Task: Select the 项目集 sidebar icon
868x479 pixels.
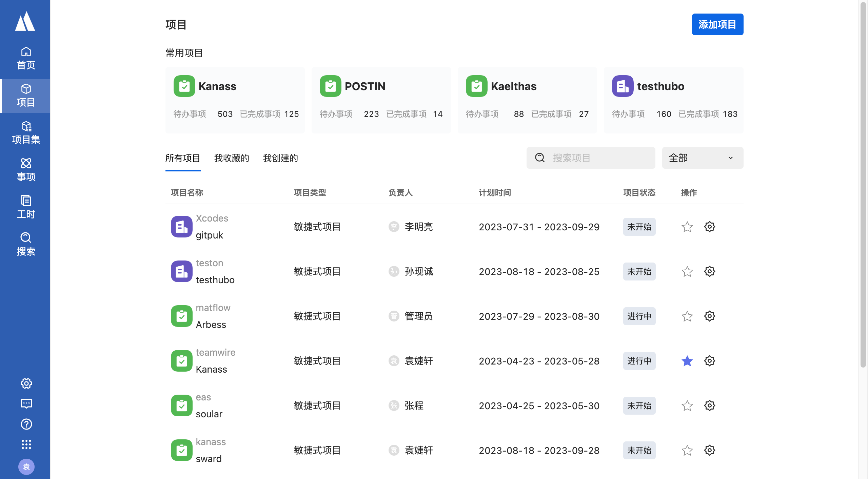Action: [26, 132]
